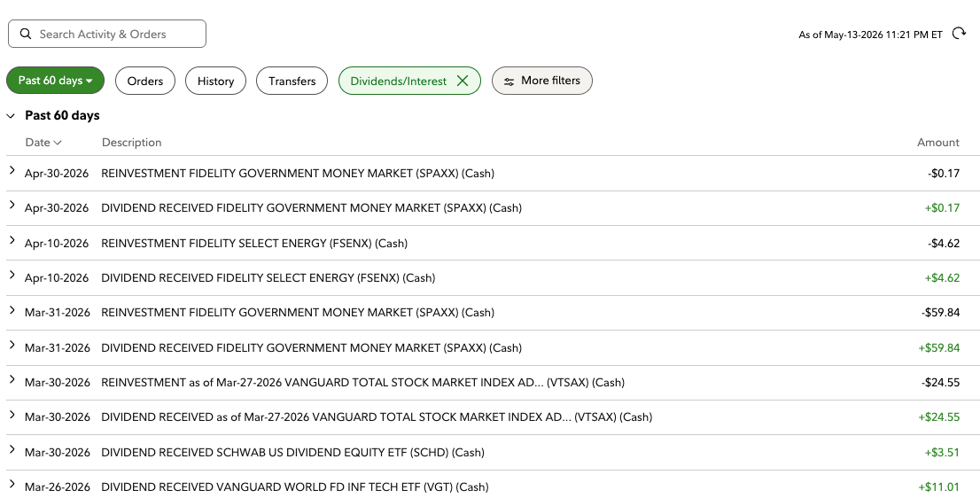
Task: Expand Mar-31 SPAXX reinvestment row -$59.84
Action: tap(12, 309)
